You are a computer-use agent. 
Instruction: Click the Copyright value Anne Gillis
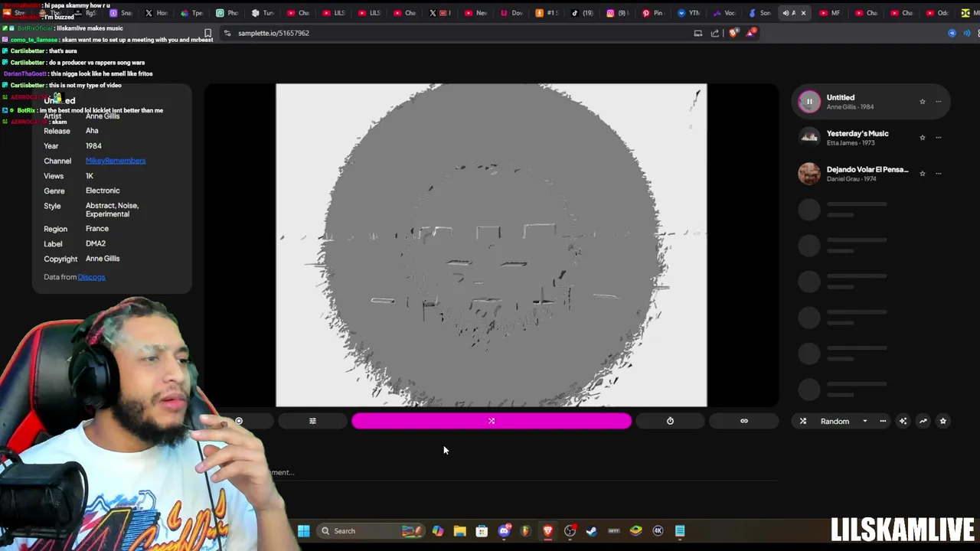click(x=103, y=259)
